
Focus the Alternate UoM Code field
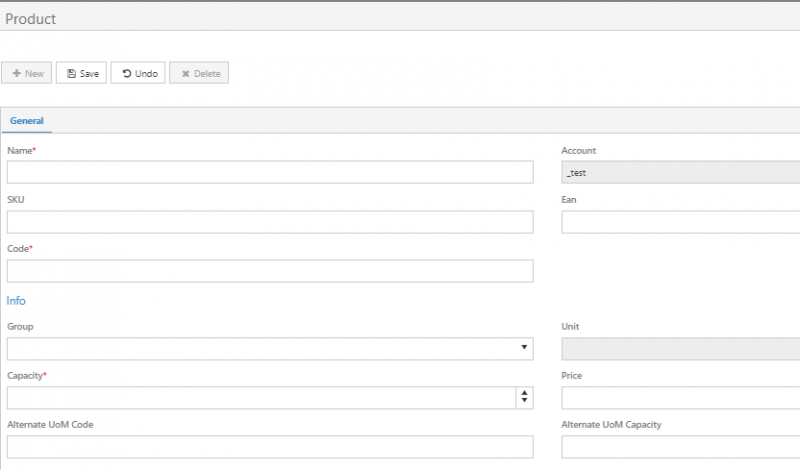(270, 447)
